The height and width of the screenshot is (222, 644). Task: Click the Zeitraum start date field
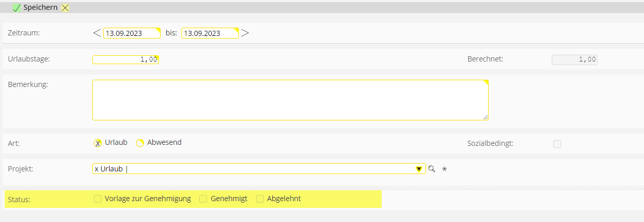131,33
